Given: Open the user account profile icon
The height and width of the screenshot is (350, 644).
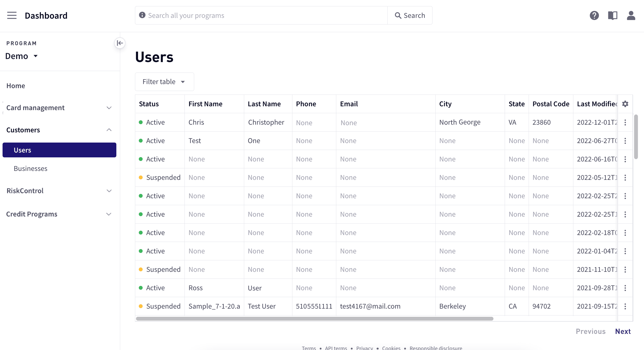Looking at the screenshot, I should (x=631, y=16).
